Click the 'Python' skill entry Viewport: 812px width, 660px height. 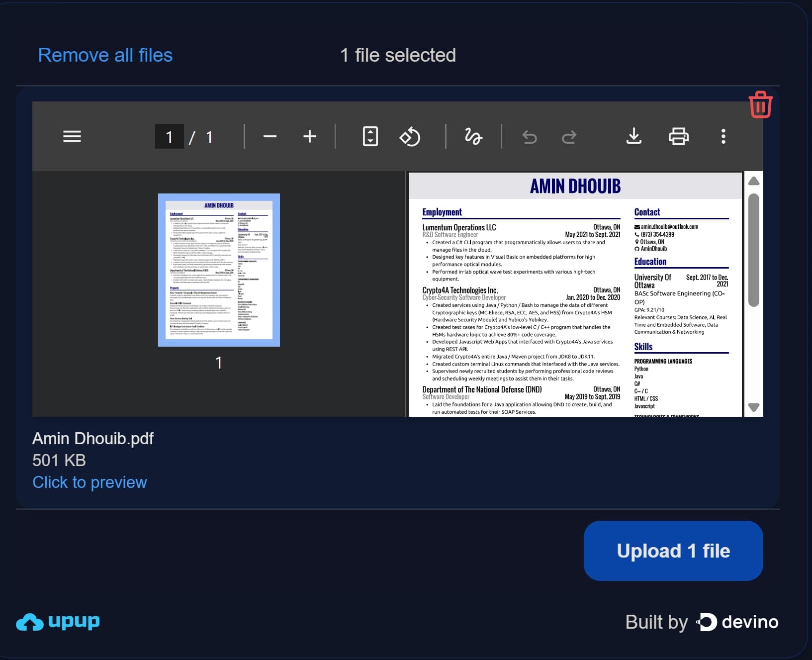pyautogui.click(x=641, y=369)
